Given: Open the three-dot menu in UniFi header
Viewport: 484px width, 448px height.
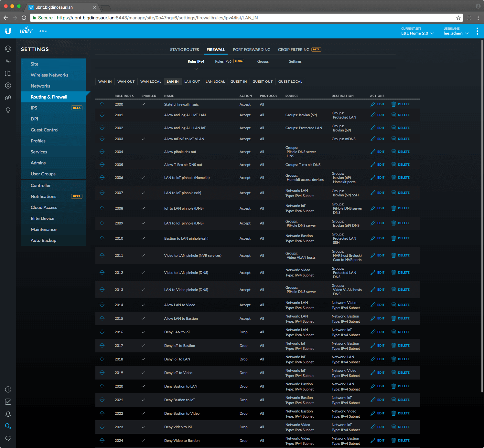Looking at the screenshot, I should point(477,31).
